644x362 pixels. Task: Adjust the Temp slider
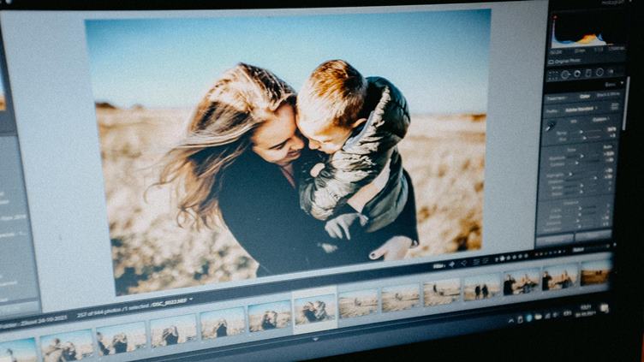click(x=587, y=131)
